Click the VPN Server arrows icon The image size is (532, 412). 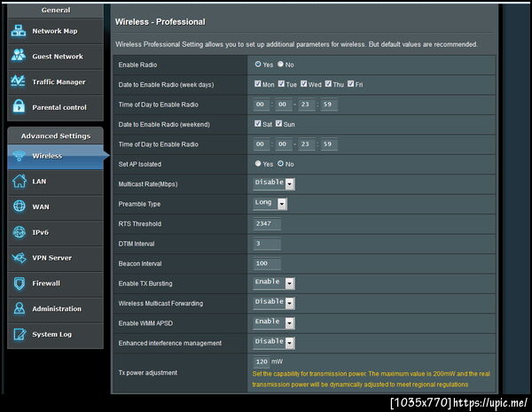[19, 258]
